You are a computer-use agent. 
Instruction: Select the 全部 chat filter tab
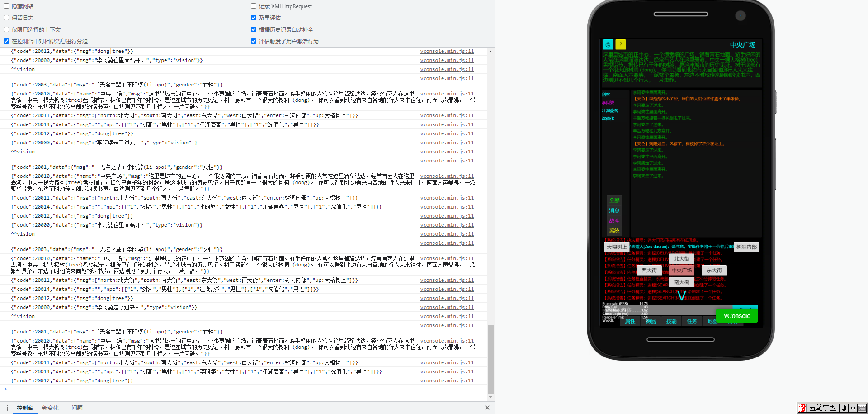click(x=614, y=200)
